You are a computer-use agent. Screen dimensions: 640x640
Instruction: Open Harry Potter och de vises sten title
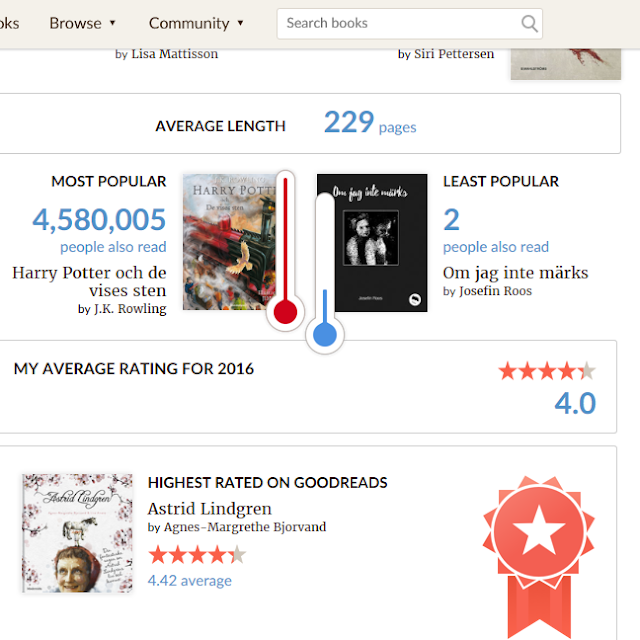[x=89, y=282]
